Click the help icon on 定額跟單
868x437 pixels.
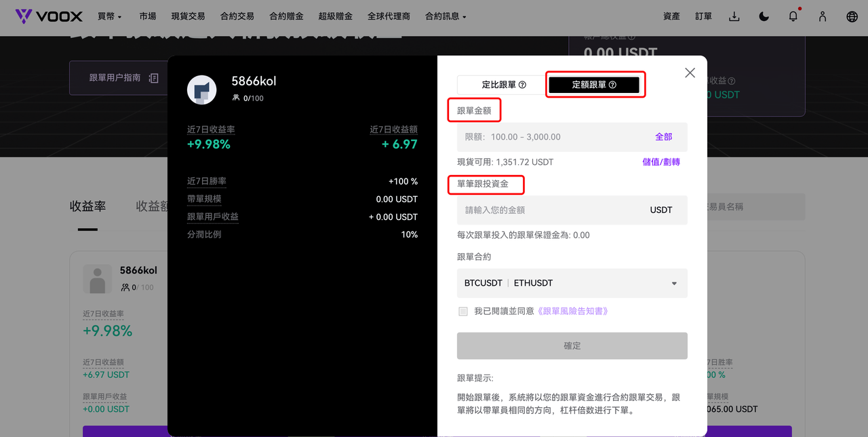click(612, 85)
